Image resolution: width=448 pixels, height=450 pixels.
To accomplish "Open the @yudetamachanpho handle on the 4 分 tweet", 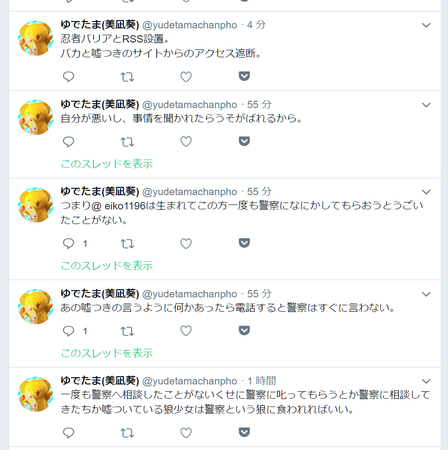I will [x=190, y=25].
